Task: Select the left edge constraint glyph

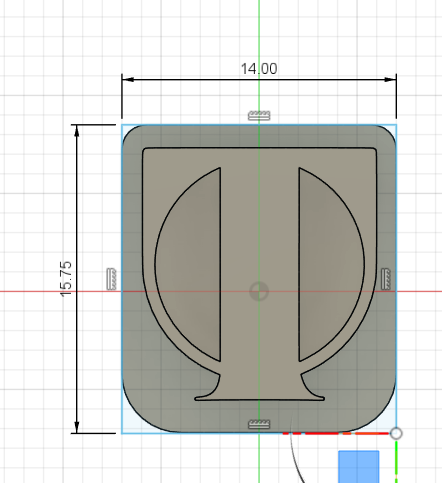Action: pyautogui.click(x=112, y=279)
